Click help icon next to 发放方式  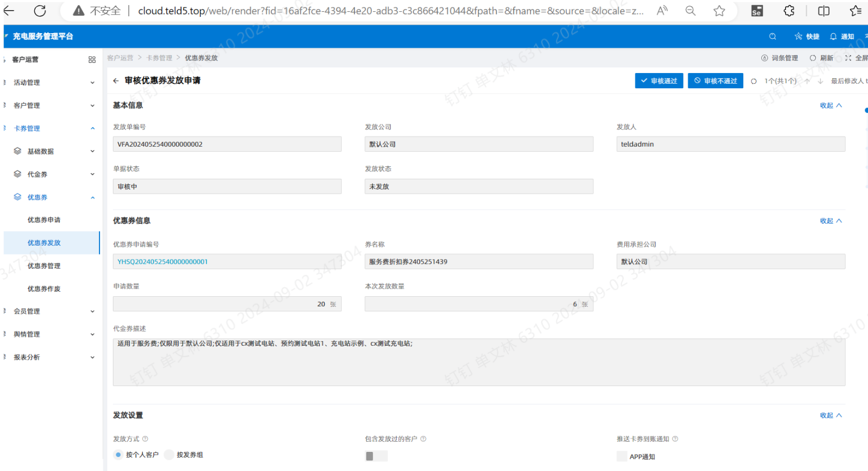pyautogui.click(x=145, y=439)
